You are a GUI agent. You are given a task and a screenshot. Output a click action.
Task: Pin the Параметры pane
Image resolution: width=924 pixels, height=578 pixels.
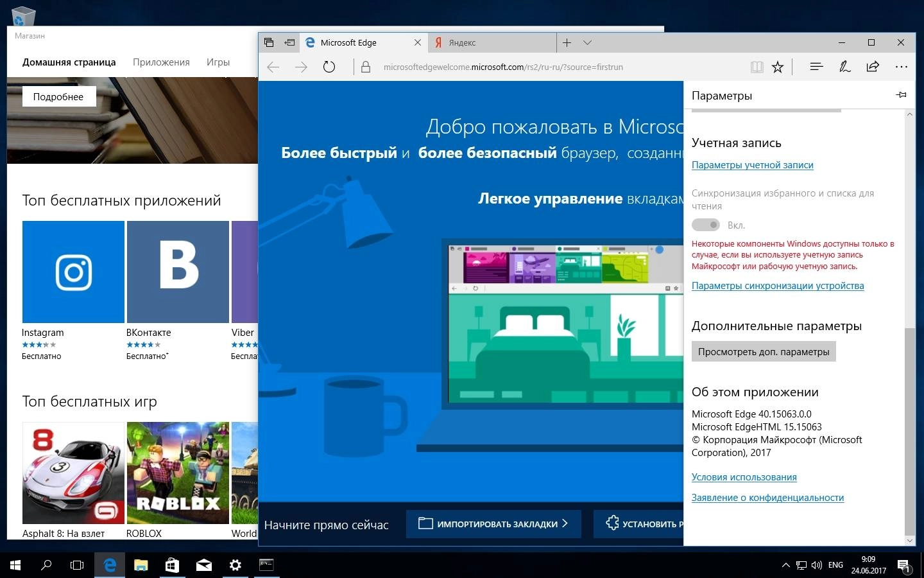(x=901, y=95)
